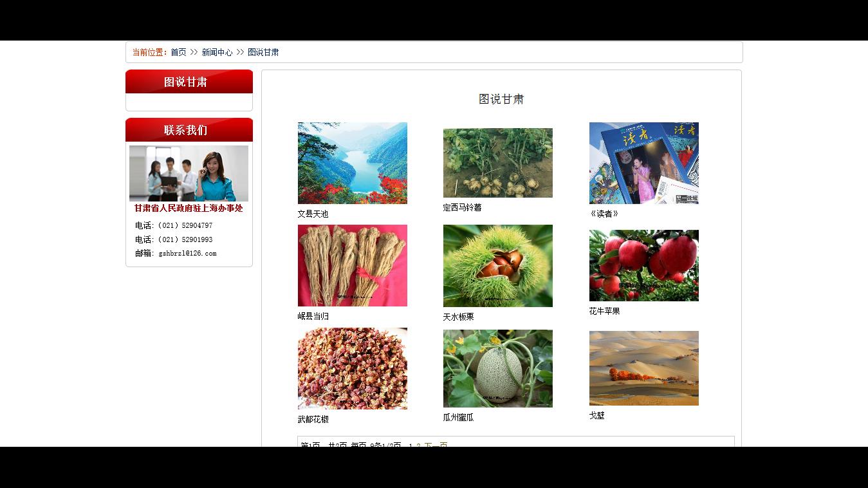
Task: Click phone number (021) 52901993
Action: point(185,239)
